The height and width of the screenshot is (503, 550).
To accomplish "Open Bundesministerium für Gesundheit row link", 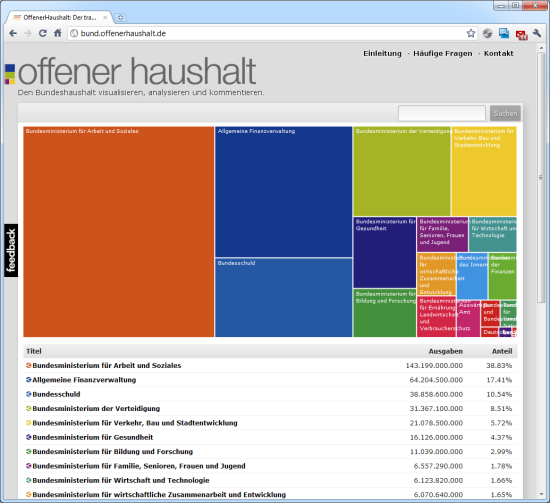I will tap(93, 437).
